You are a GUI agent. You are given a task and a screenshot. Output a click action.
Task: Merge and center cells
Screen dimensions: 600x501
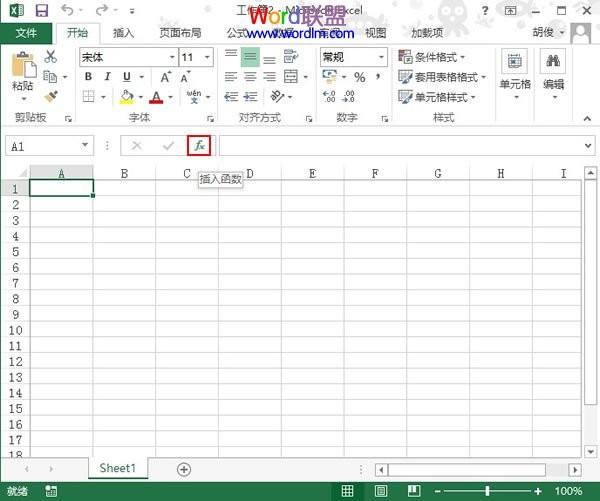tap(291, 77)
